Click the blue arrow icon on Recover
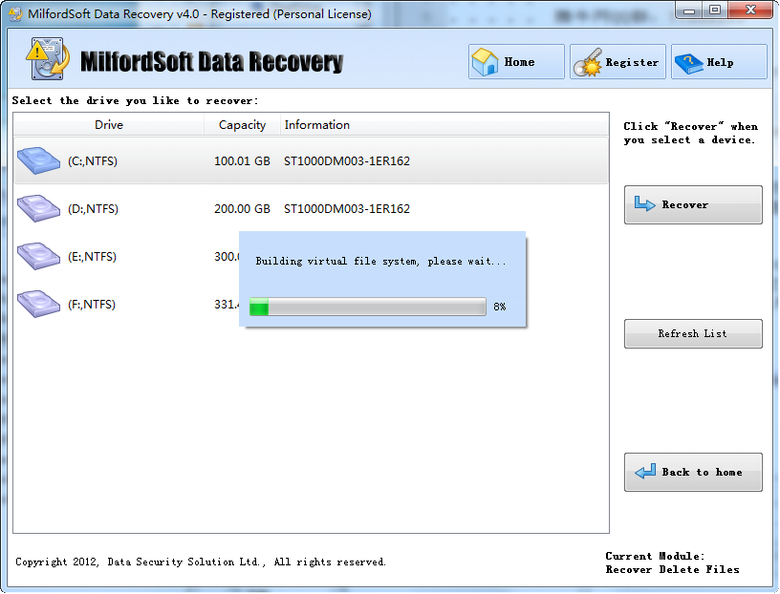 (644, 203)
